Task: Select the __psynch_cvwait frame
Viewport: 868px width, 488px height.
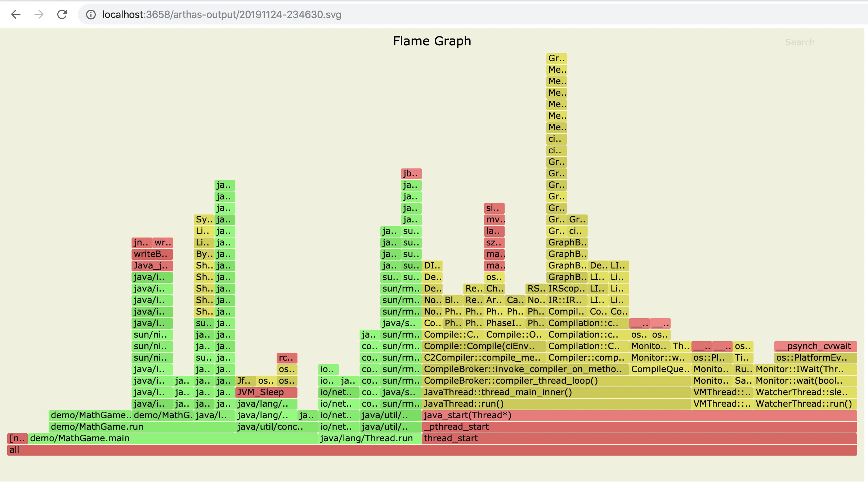Action: pos(815,346)
